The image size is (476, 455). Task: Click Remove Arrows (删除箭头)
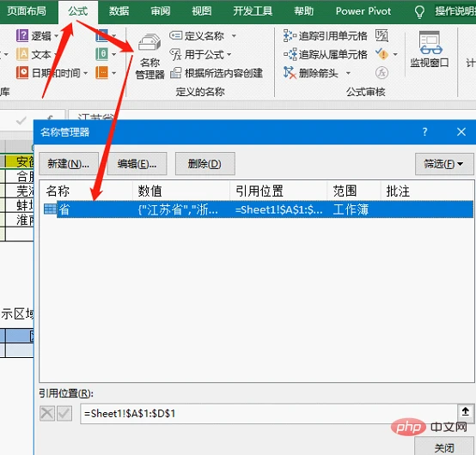coord(311,73)
